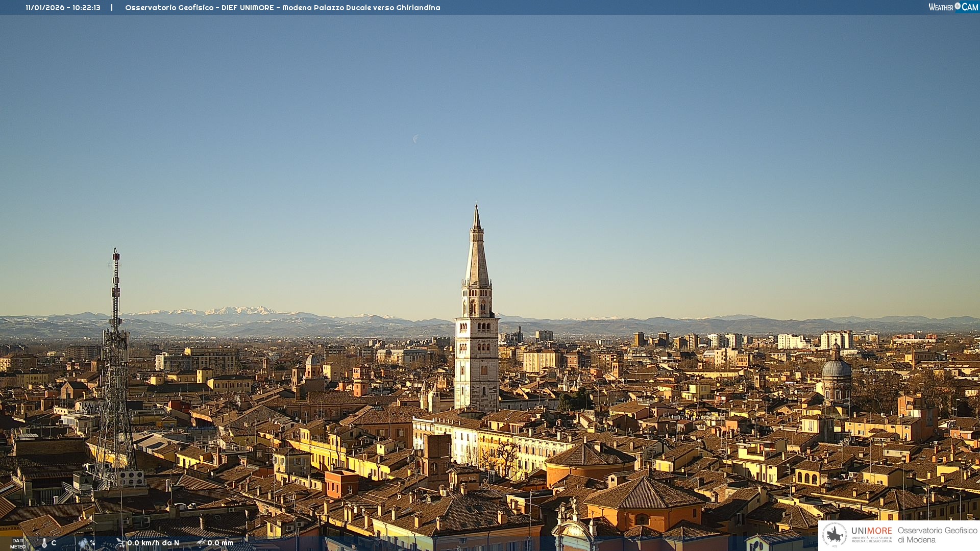Click the faint moon in the sky
The image size is (980, 551).
point(416,139)
